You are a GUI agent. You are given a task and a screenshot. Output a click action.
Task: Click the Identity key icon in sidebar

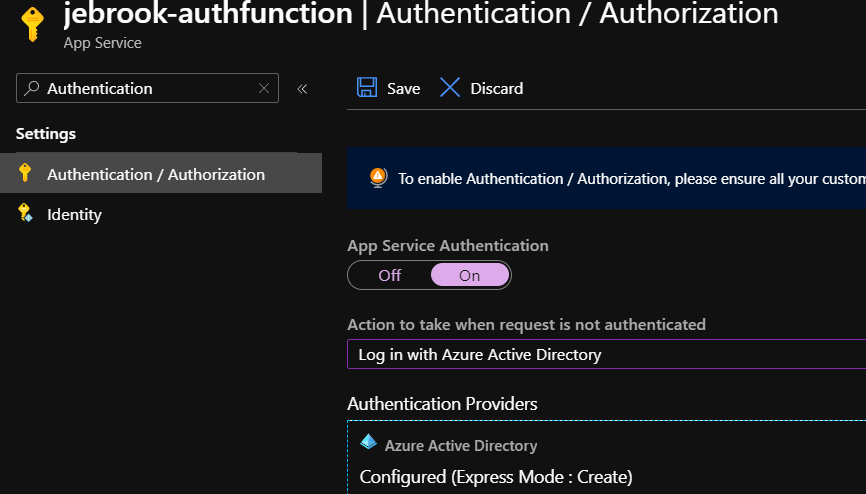[x=26, y=214]
